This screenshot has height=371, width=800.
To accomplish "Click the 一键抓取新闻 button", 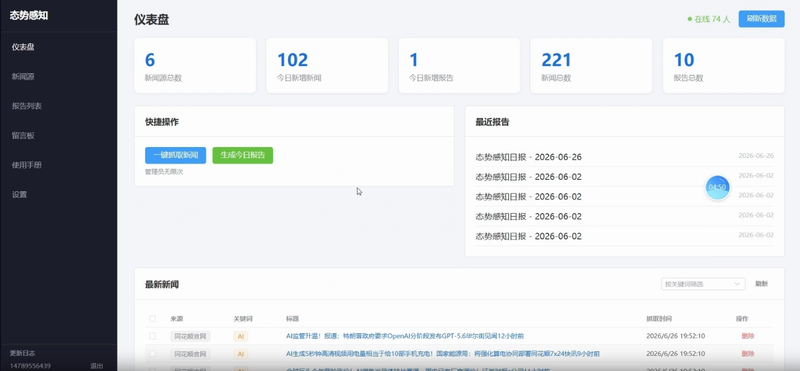I will [176, 155].
